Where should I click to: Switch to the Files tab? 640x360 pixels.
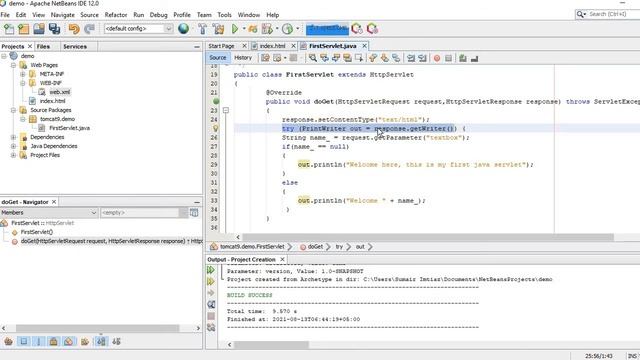pos(43,47)
